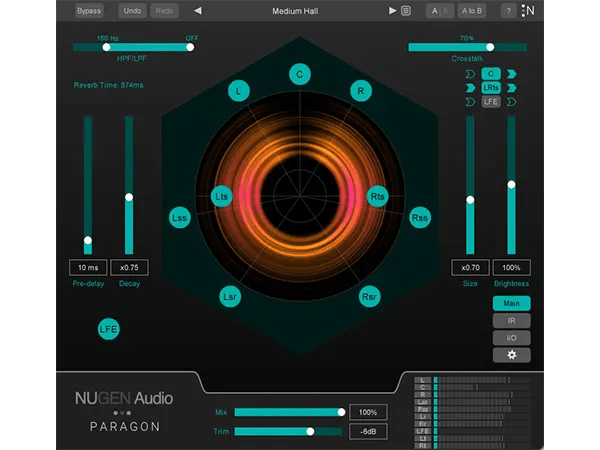The width and height of the screenshot is (600, 450).
Task: Select the R speaker node
Action: [x=361, y=91]
